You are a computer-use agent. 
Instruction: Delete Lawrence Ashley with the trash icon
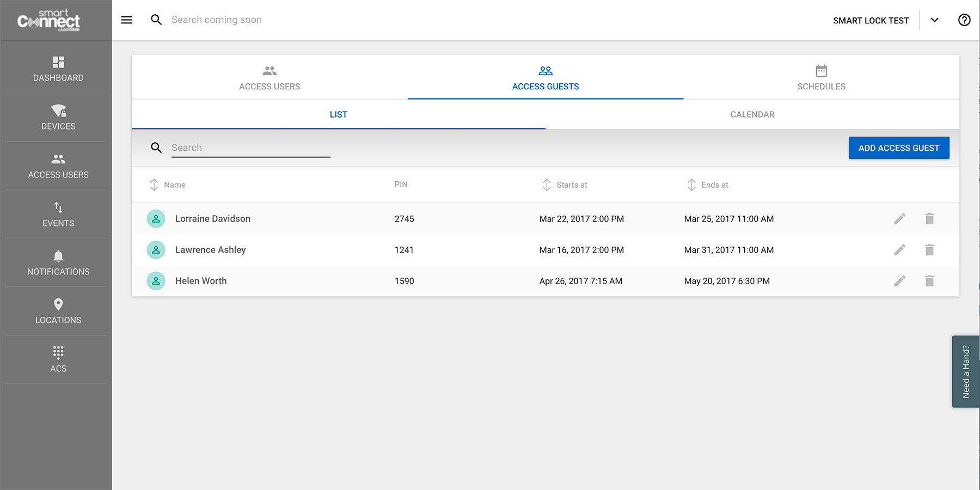point(929,250)
